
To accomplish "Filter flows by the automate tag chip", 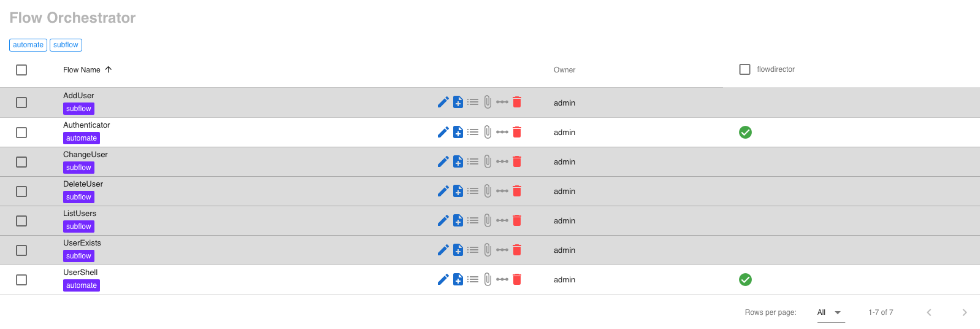I will tap(28, 45).
